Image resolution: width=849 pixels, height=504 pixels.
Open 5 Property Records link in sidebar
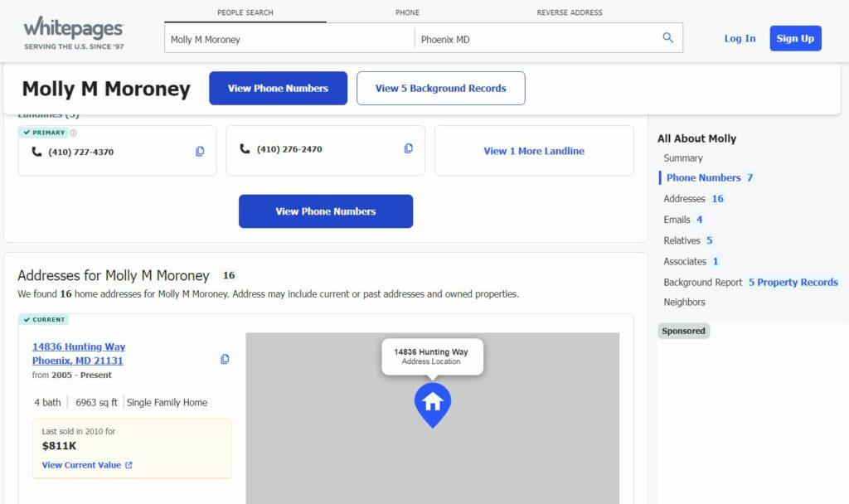pos(793,283)
